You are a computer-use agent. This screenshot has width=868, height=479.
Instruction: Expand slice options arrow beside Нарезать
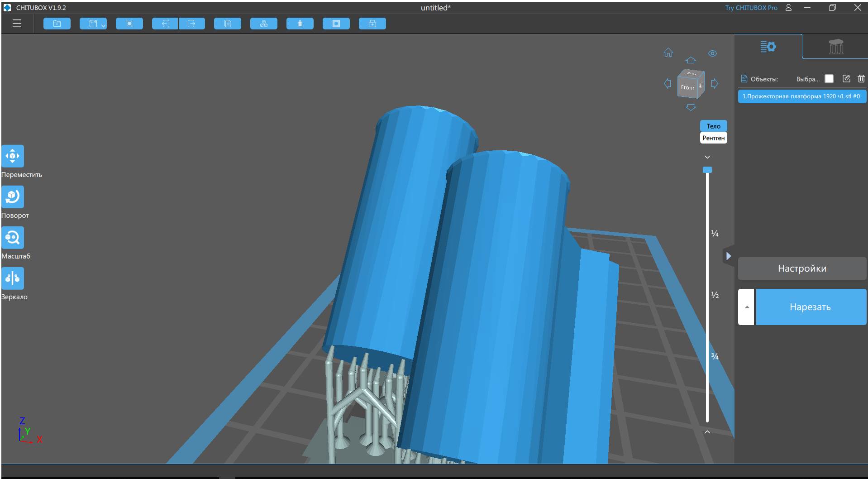click(746, 307)
